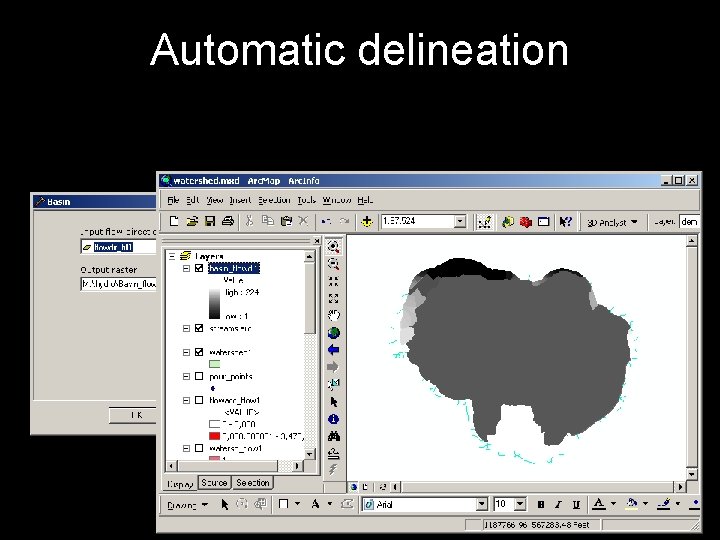Open the View menu
The width and height of the screenshot is (720, 540).
pos(214,200)
